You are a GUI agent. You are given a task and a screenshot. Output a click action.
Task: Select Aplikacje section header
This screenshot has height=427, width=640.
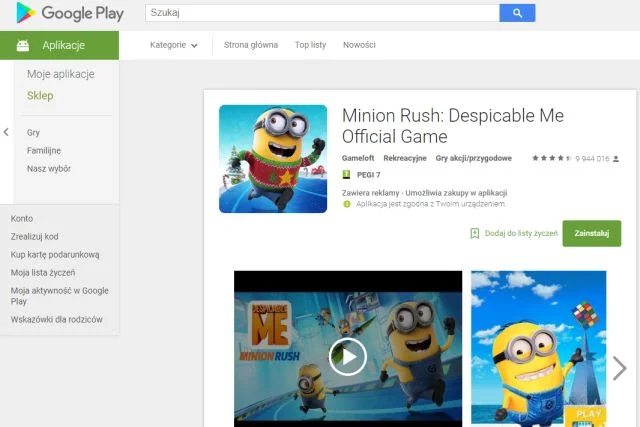point(60,45)
